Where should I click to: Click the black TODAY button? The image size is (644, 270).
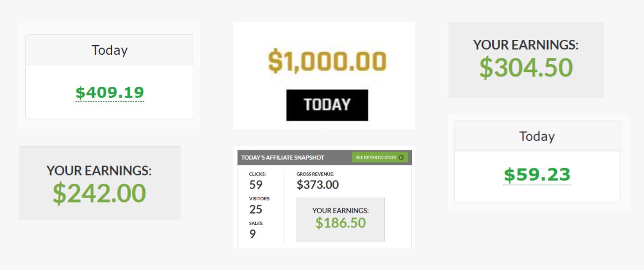click(x=327, y=105)
